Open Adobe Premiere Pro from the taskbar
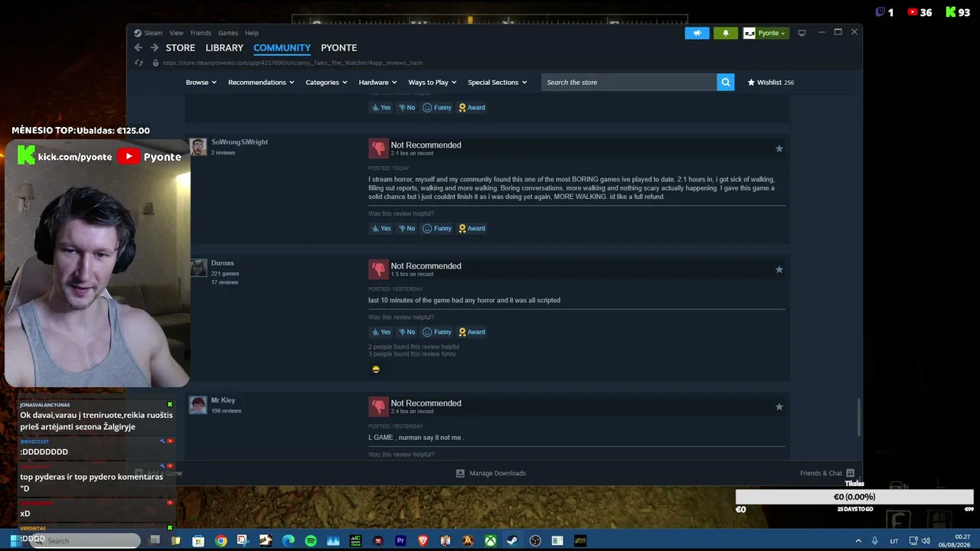 pyautogui.click(x=400, y=541)
